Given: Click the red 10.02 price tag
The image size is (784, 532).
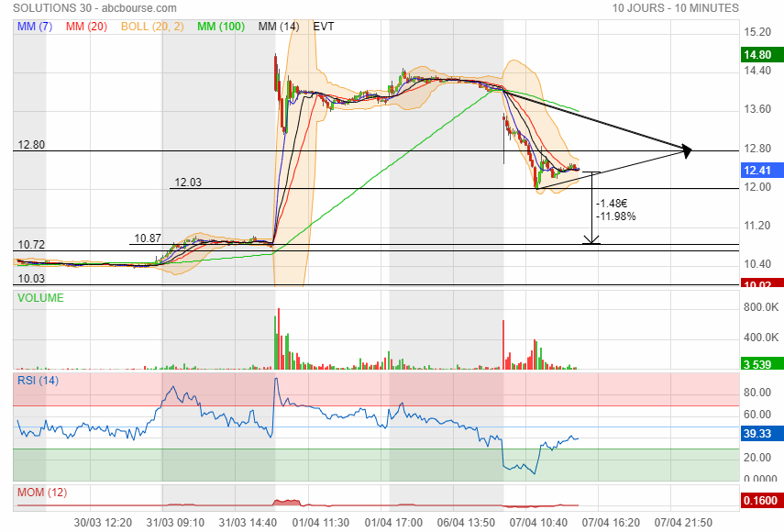Looking at the screenshot, I should [x=762, y=284].
